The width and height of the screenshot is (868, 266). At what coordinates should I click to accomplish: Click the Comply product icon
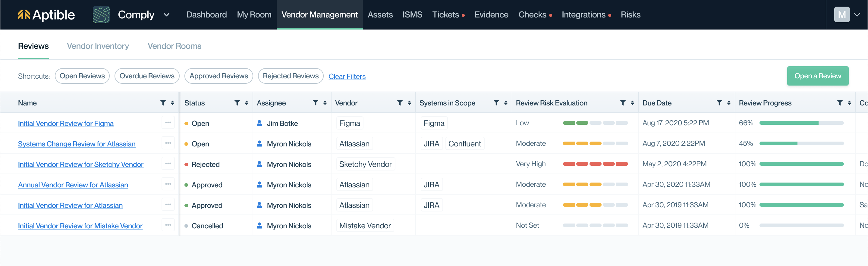[x=101, y=15]
